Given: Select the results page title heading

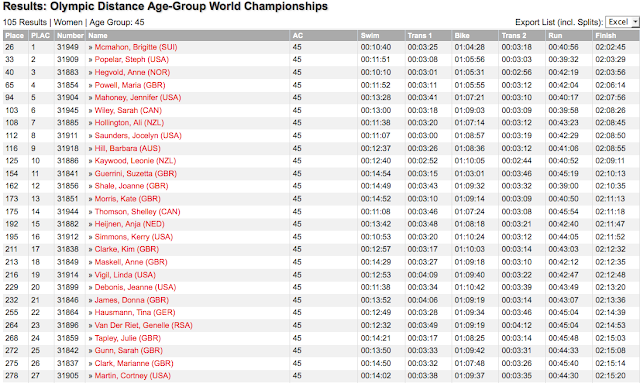Looking at the screenshot, I should [165, 7].
